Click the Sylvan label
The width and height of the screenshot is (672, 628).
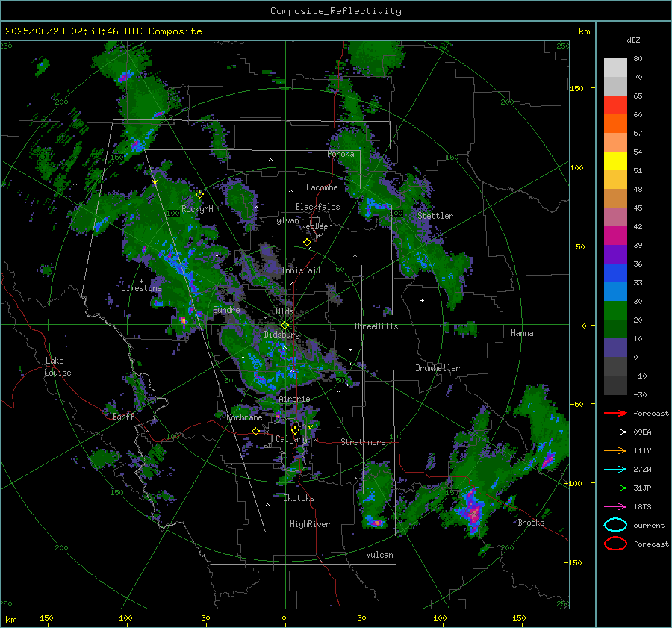[x=285, y=220]
